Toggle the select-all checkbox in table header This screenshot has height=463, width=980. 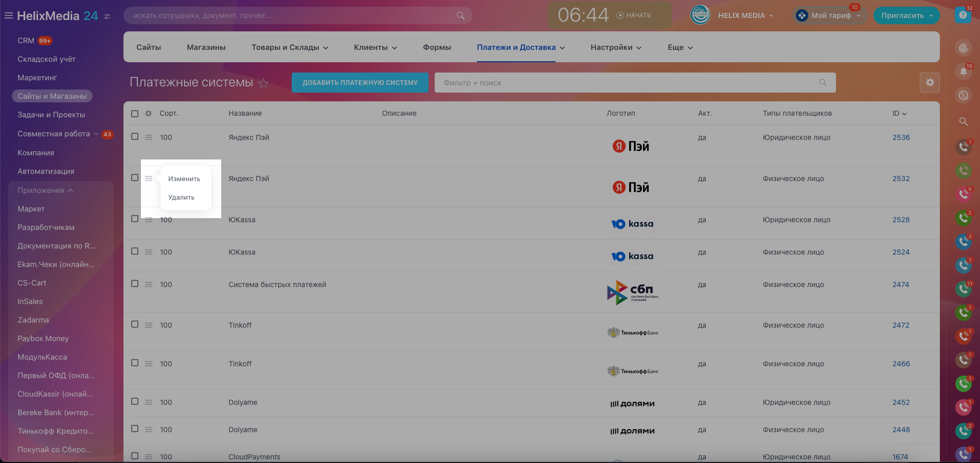tap(135, 114)
